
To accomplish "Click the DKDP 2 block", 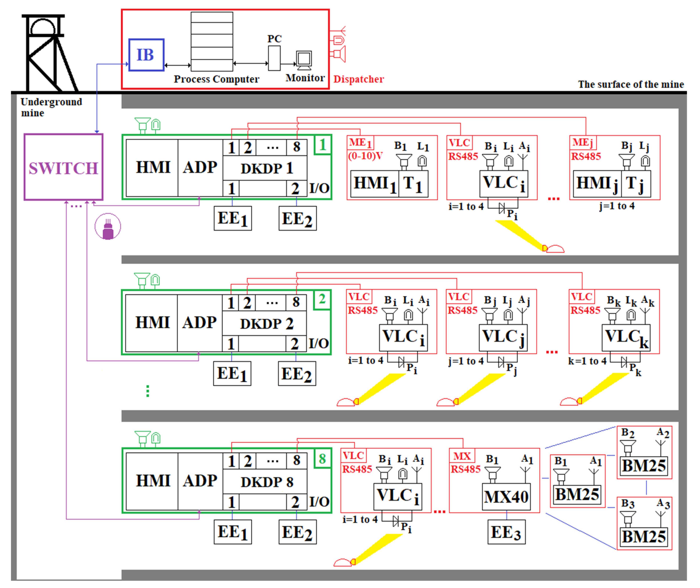I will [x=266, y=324].
